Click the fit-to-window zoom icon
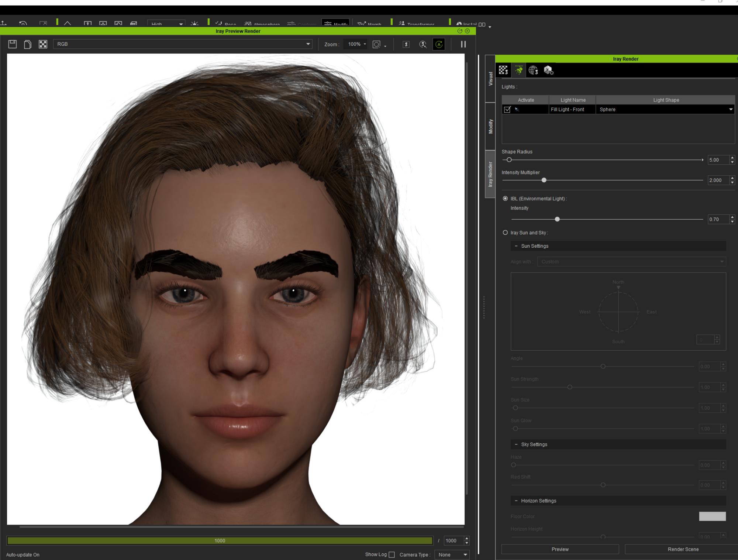 [x=376, y=44]
